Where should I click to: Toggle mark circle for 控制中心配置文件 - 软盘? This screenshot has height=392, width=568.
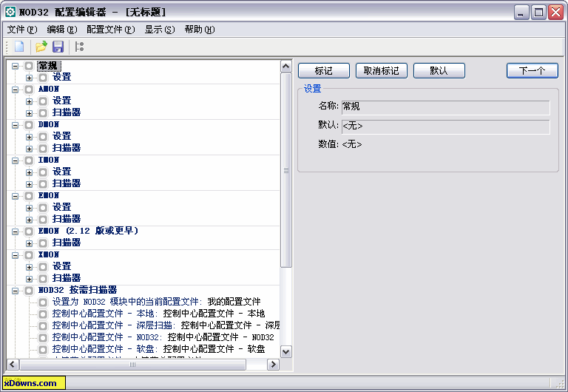(43, 350)
